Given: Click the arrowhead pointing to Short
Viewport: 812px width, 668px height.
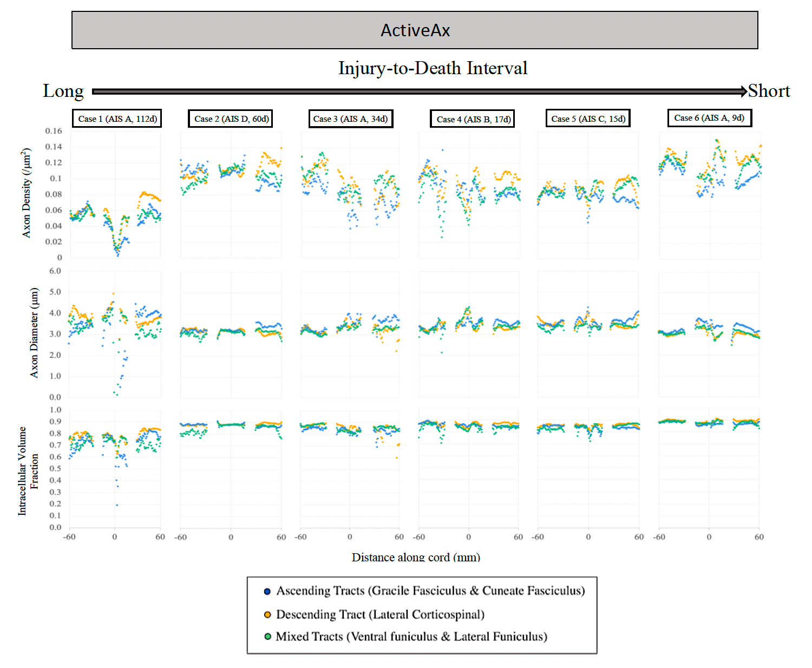Looking at the screenshot, I should [x=743, y=91].
